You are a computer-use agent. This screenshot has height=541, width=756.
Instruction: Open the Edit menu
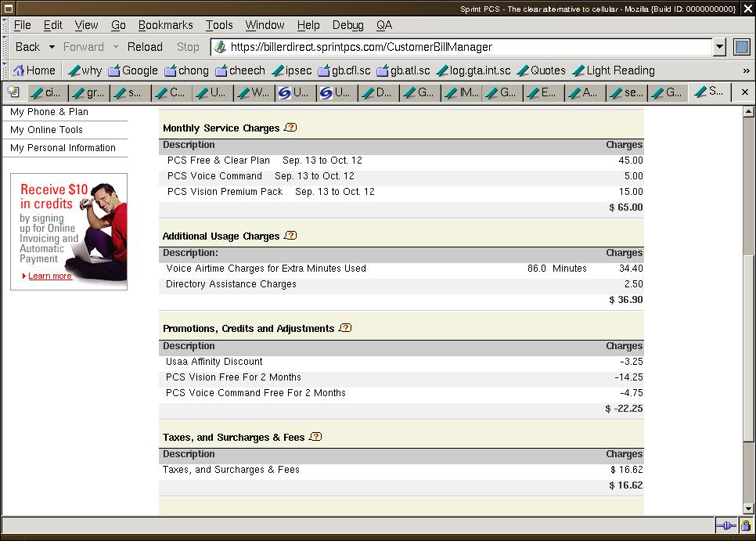coord(53,25)
